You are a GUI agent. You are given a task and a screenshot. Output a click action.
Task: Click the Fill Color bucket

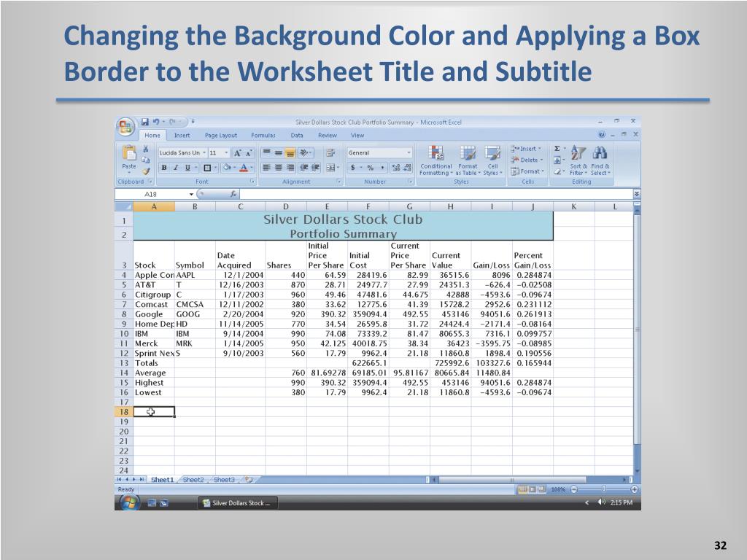pyautogui.click(x=228, y=168)
